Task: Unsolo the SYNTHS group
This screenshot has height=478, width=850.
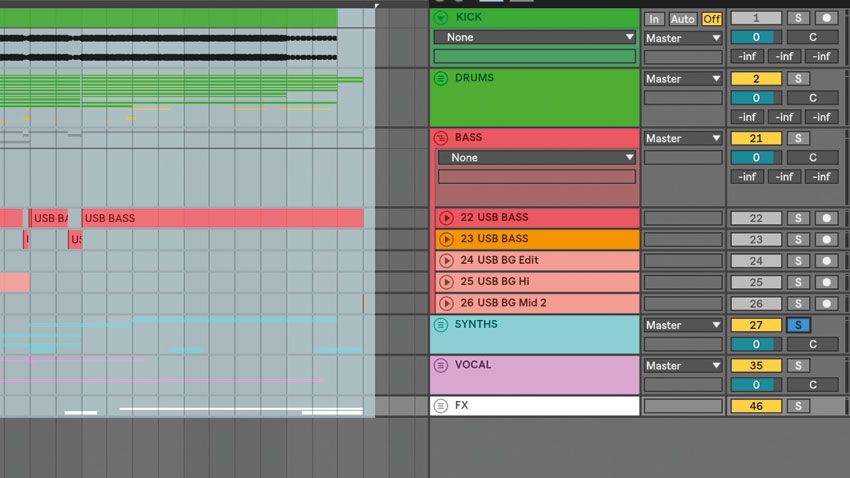Action: click(x=798, y=325)
